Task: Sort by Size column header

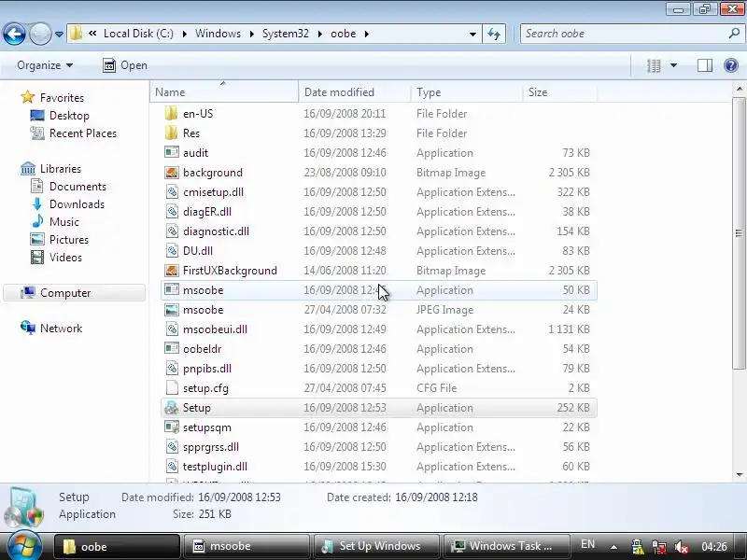Action: tap(559, 91)
